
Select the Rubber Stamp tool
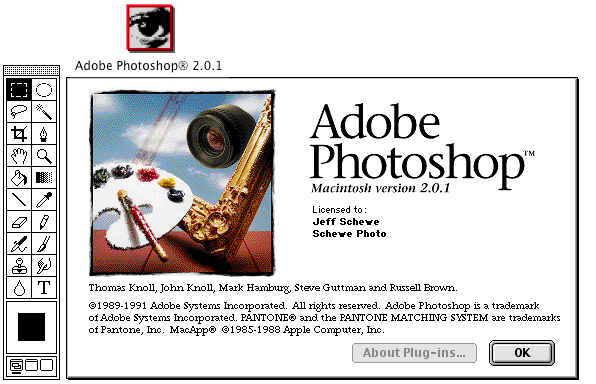(x=19, y=266)
